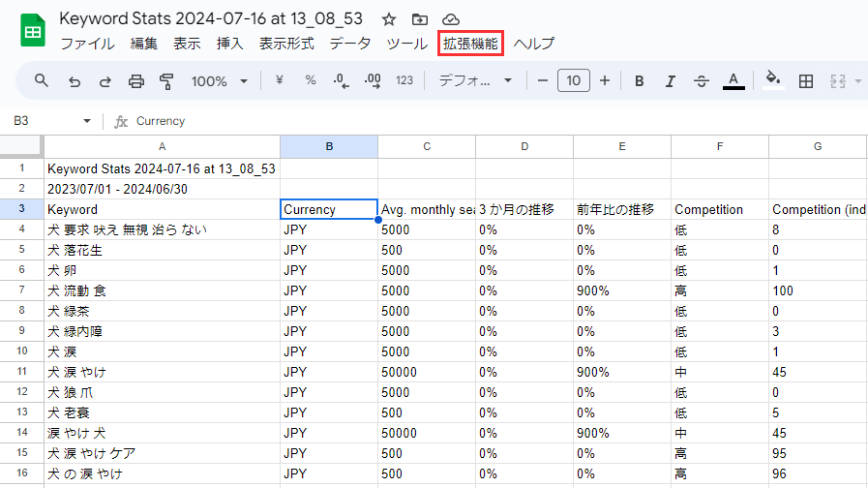Screen dimensions: 868x488
Task: Click the document title Keyword Stats
Action: 211,18
